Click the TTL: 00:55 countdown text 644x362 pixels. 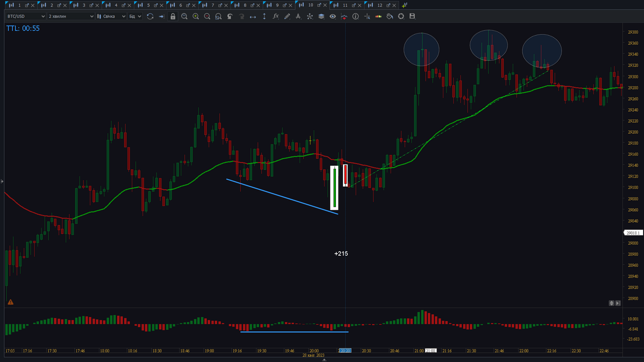(x=23, y=28)
